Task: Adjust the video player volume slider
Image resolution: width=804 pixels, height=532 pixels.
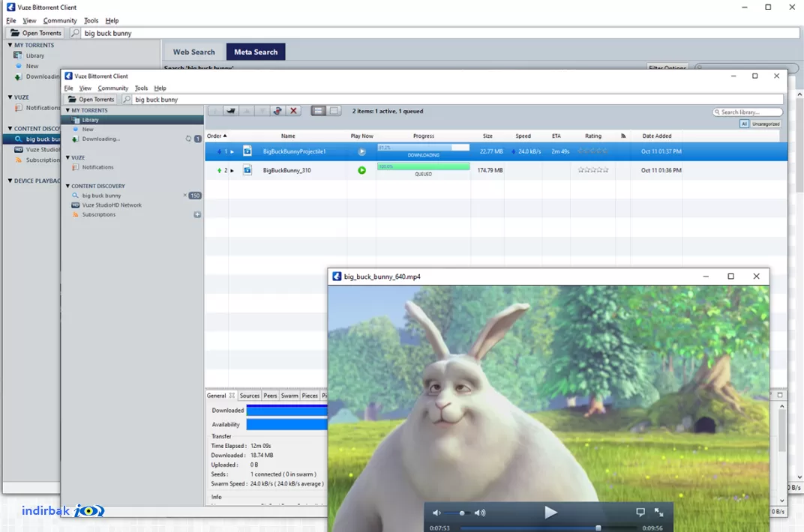Action: coord(457,513)
